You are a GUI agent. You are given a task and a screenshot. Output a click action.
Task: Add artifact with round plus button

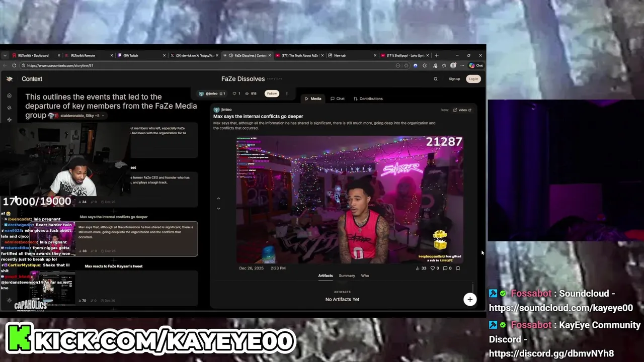tap(470, 300)
